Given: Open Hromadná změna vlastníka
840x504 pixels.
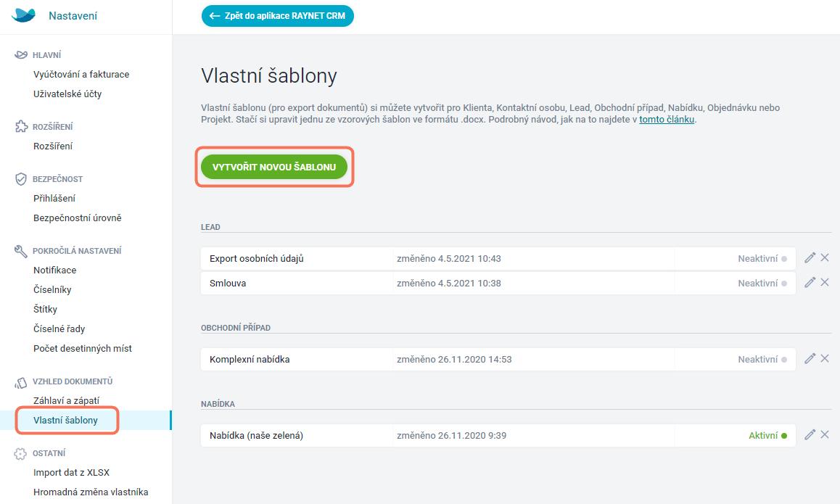Looking at the screenshot, I should 91,492.
